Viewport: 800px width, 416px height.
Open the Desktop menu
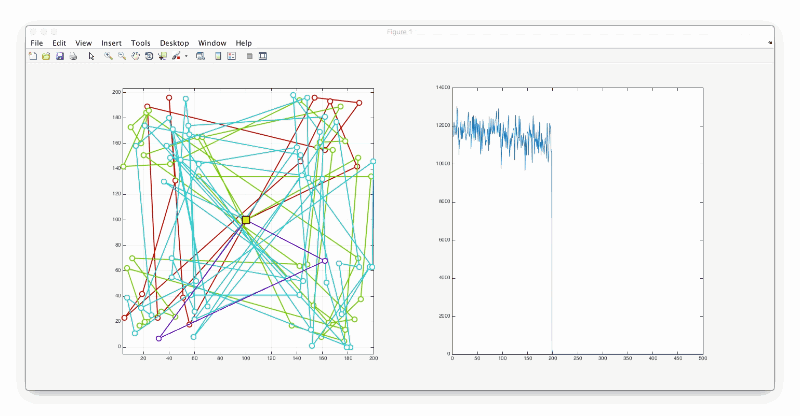174,43
